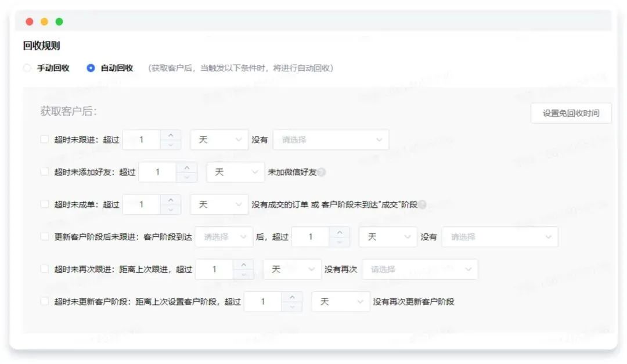Open the 请选择 dropdown in 超时未跟进 row
Image resolution: width=627 pixels, height=364 pixels.
[331, 139]
